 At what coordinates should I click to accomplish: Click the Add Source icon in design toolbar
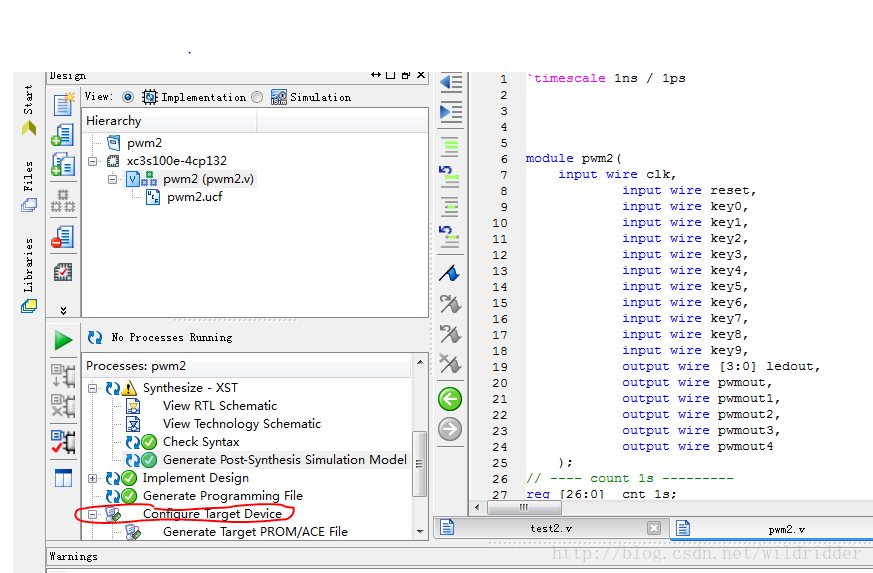coord(63,135)
